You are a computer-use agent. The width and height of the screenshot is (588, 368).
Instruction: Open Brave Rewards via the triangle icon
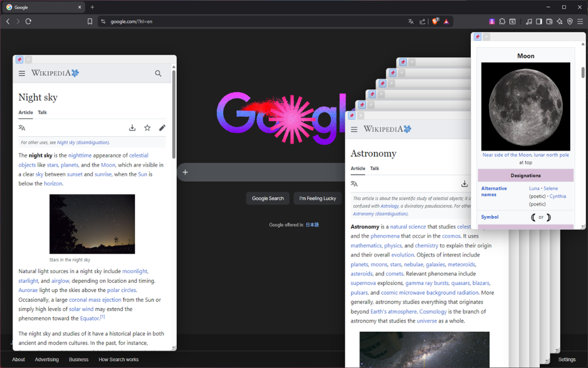[447, 21]
